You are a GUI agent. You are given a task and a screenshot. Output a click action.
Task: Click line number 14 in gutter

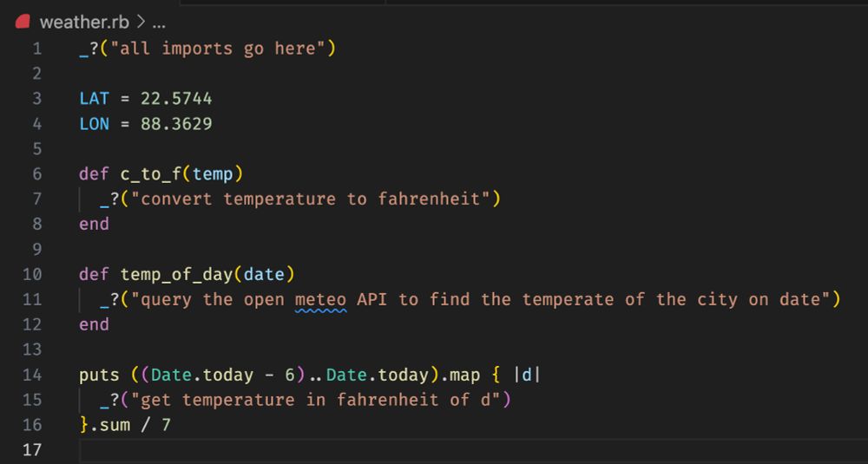pyautogui.click(x=32, y=375)
